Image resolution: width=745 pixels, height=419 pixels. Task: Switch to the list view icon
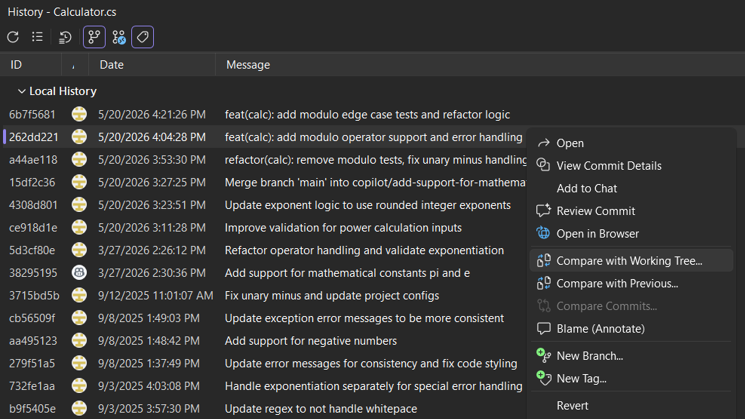point(37,37)
